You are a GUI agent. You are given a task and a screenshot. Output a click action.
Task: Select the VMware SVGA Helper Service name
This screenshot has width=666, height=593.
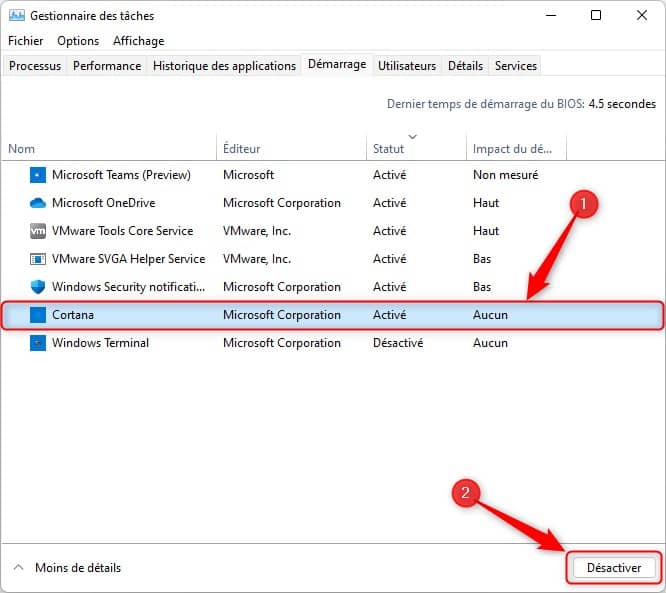pos(128,259)
